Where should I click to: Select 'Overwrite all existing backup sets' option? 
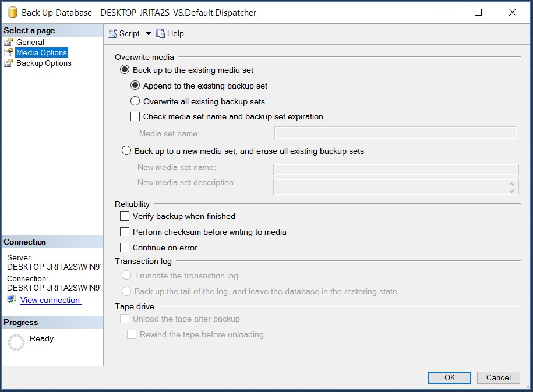click(x=135, y=101)
